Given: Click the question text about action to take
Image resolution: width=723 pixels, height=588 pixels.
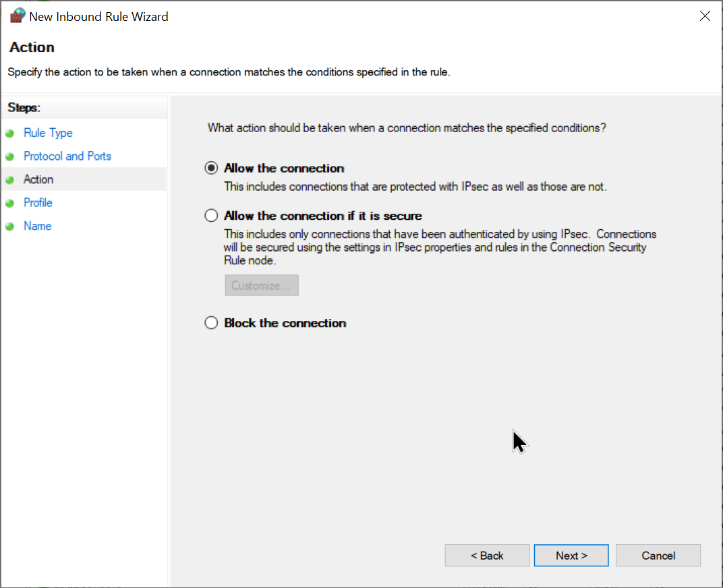Looking at the screenshot, I should coord(407,127).
